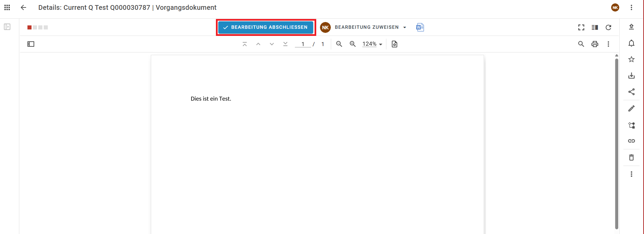Click the back arrow in header
This screenshot has width=644, height=234.
[x=23, y=7]
